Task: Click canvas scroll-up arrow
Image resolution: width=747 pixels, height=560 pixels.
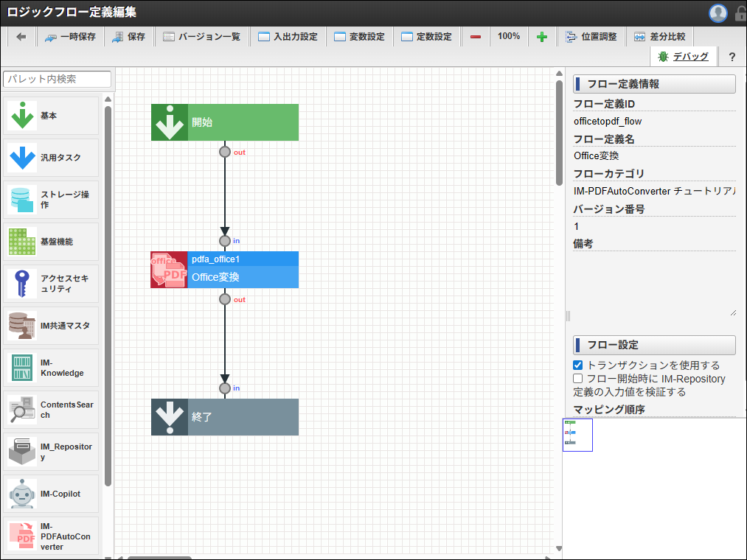Action: (559, 74)
